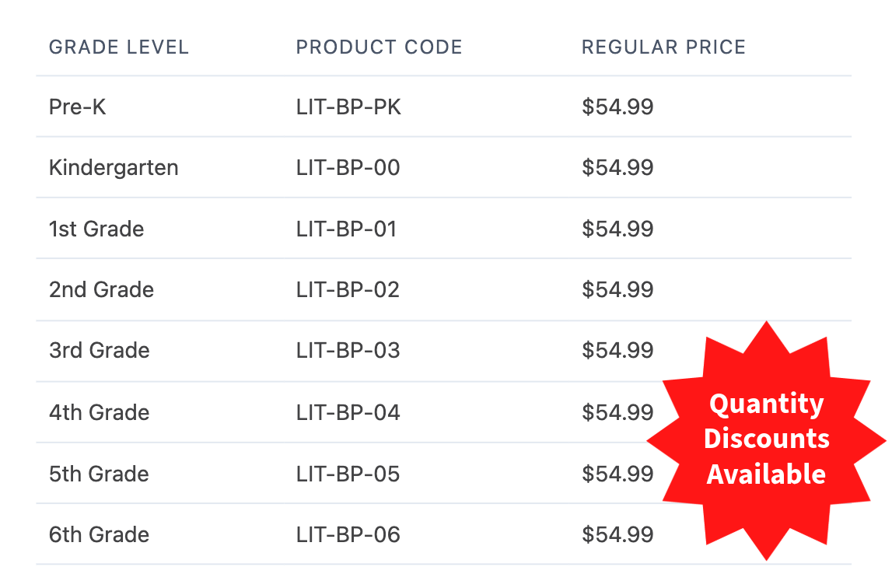Viewport: 892px width, 588px height.
Task: Click the GRADE LEVEL column header
Action: click(x=119, y=47)
